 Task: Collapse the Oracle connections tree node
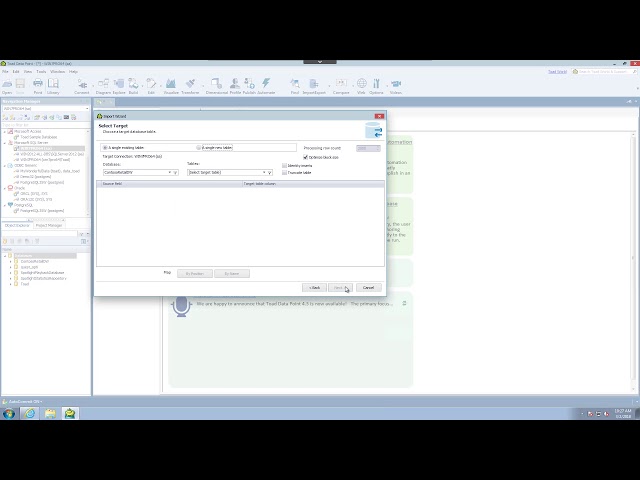(x=5, y=188)
